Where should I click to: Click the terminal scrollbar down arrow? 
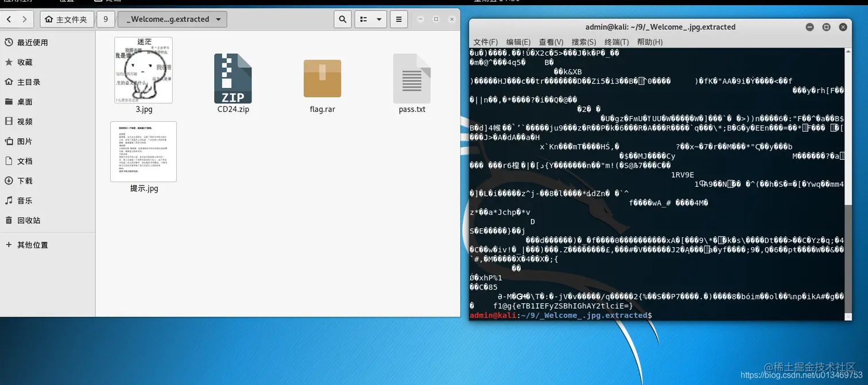[x=848, y=317]
